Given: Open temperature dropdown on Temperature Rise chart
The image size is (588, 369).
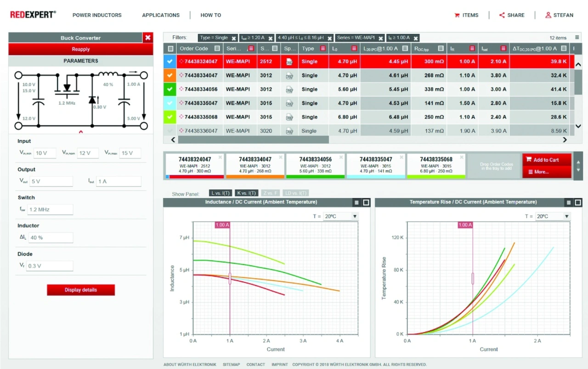Looking at the screenshot, I should [x=566, y=216].
